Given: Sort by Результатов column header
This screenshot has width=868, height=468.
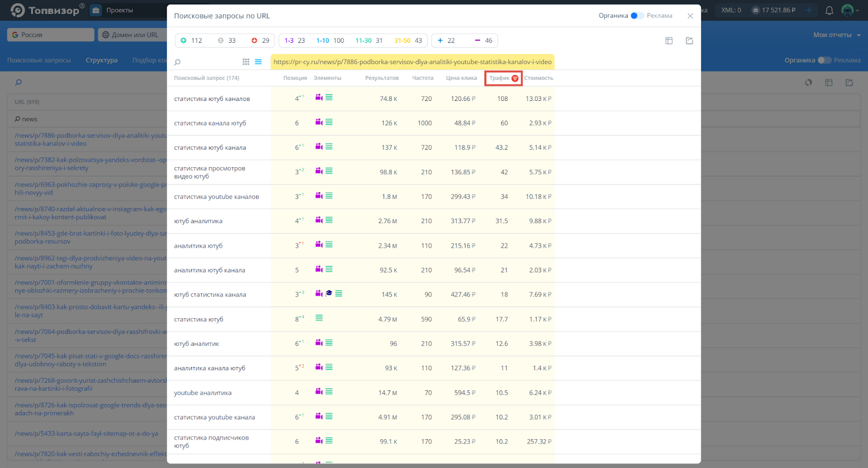Looking at the screenshot, I should click(x=382, y=78).
